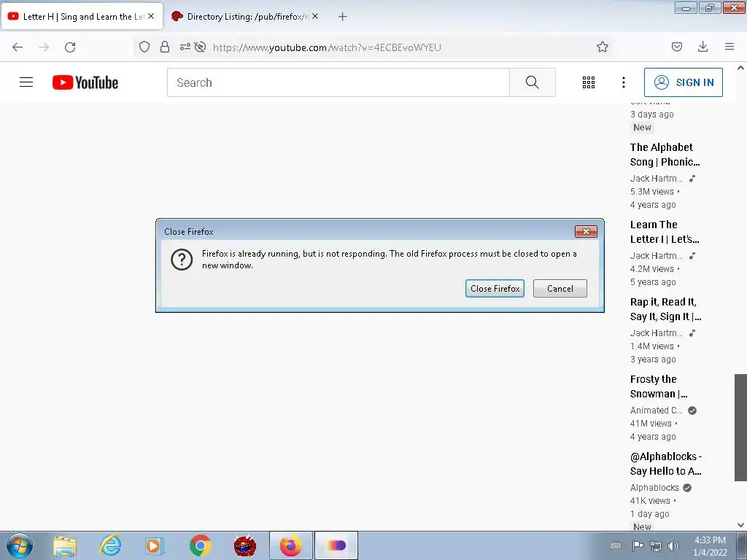The height and width of the screenshot is (560, 747).
Task: Click Animated C... channel name
Action: coord(656,411)
